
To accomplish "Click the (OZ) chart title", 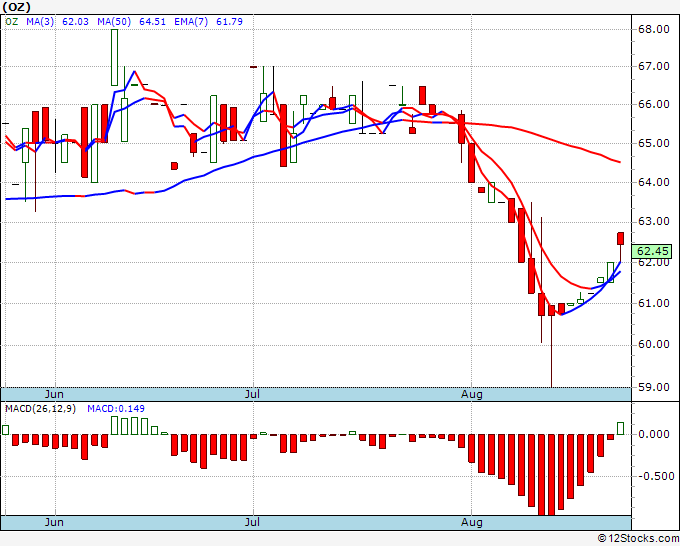I will (16, 7).
